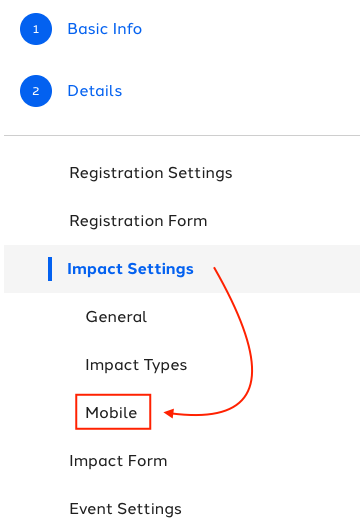Select Registration Form in the sidebar
Viewport: 360px width, 531px height.
coord(138,221)
